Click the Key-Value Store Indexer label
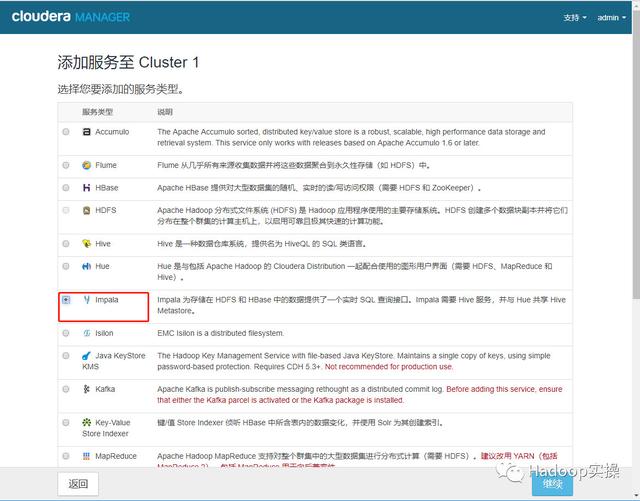The height and width of the screenshot is (501, 640). (106, 428)
